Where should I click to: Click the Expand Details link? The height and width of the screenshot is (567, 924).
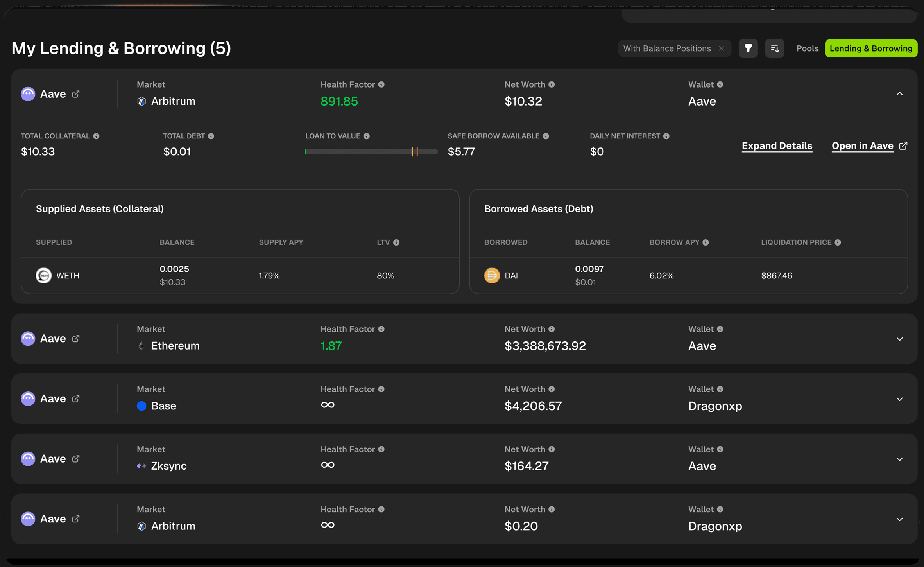pos(777,146)
